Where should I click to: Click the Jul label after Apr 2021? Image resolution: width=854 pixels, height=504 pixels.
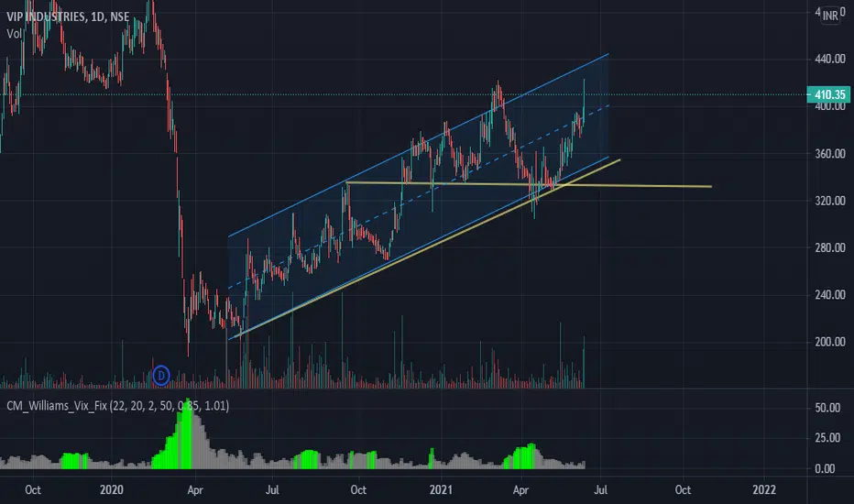click(601, 490)
